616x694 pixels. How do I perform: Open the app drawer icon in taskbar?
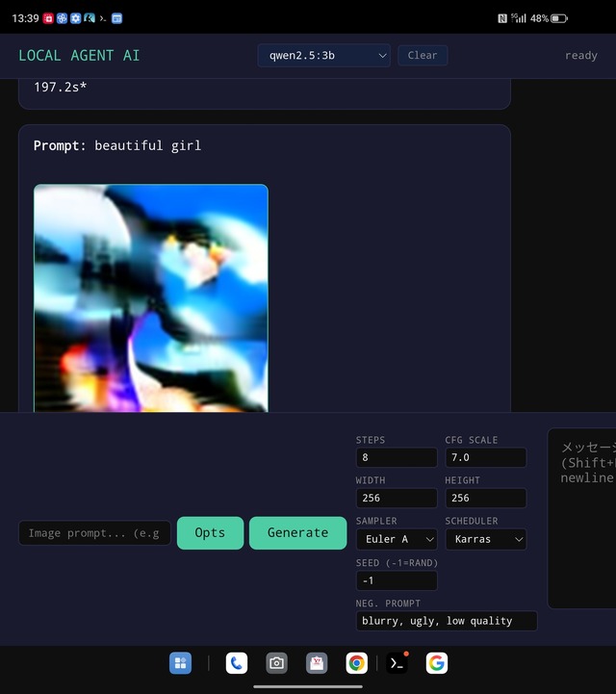click(180, 663)
